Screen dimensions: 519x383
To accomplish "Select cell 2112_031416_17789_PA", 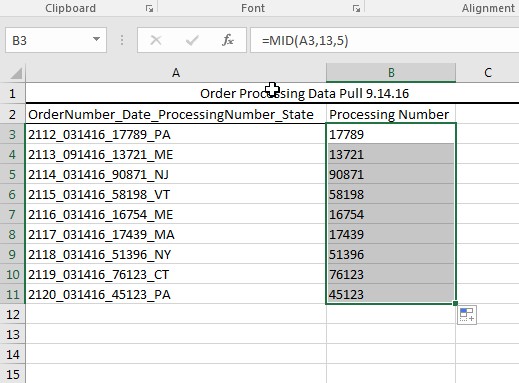I will [x=176, y=134].
